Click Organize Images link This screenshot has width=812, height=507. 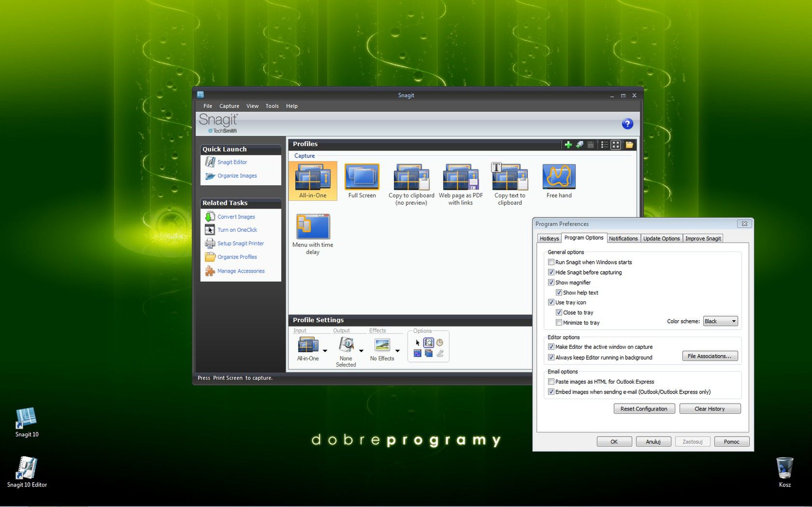click(x=237, y=176)
